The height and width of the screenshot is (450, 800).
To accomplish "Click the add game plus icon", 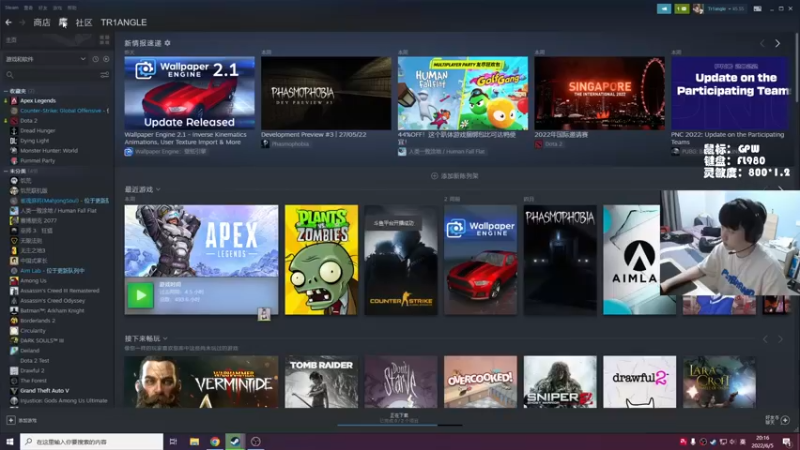I will 11,420.
